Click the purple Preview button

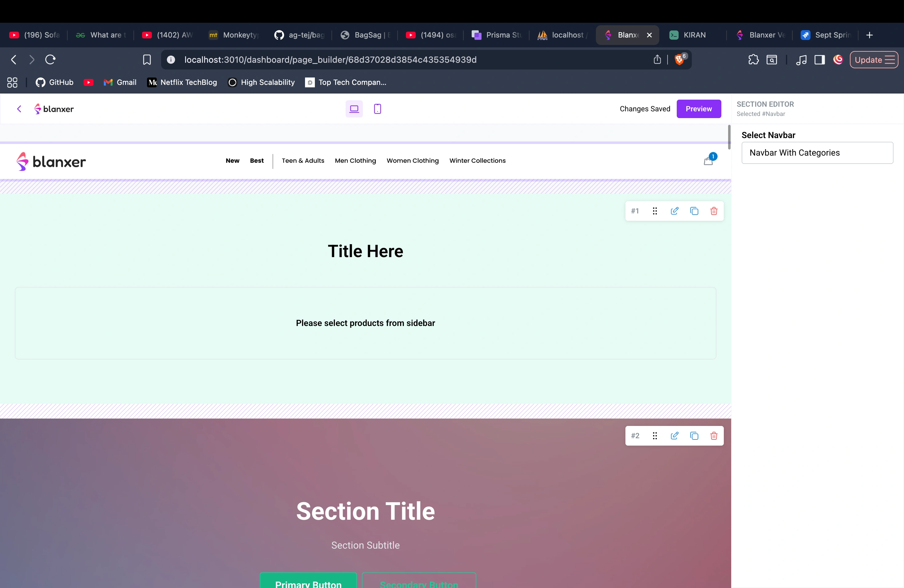(x=699, y=109)
